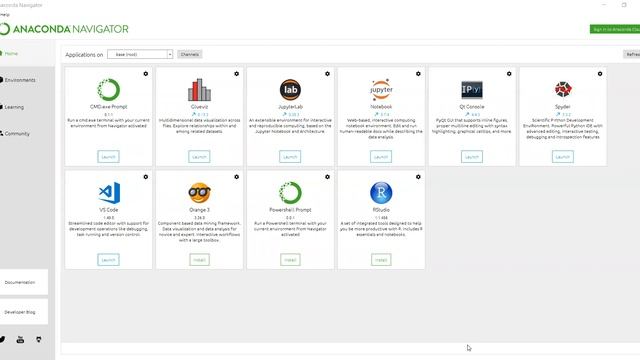Viewport: 640px width, 360px height.
Task: Open gear options on Qt Console card
Action: [509, 74]
